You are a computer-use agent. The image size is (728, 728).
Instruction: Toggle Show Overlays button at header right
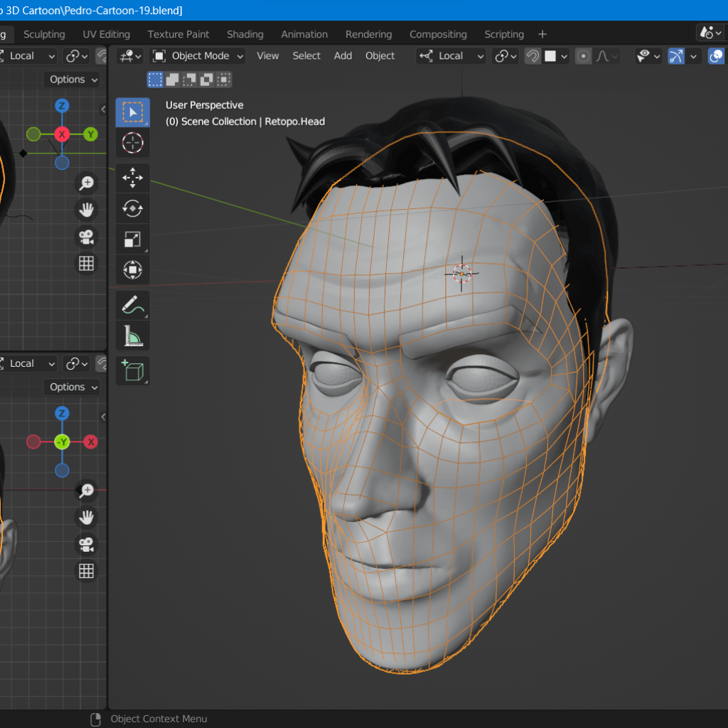[717, 56]
